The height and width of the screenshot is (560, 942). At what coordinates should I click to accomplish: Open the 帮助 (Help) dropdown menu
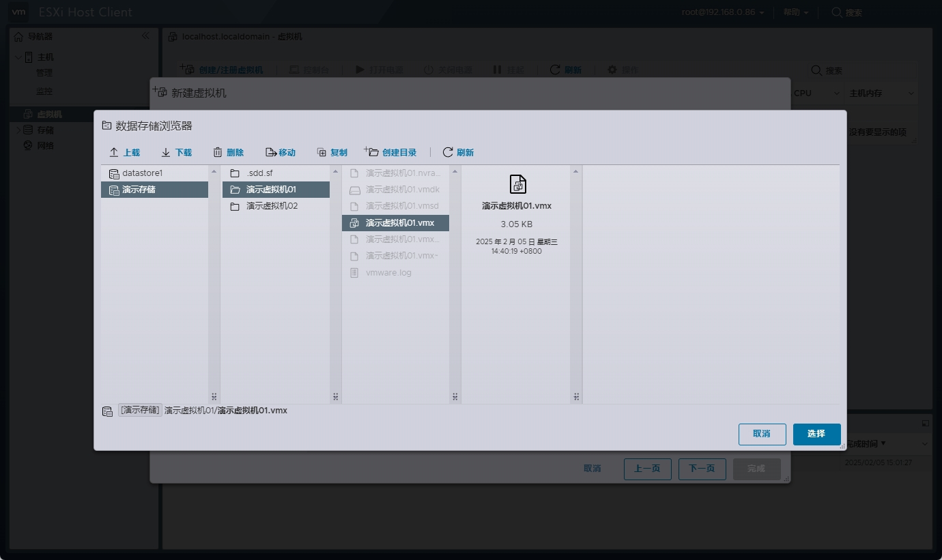pos(795,12)
